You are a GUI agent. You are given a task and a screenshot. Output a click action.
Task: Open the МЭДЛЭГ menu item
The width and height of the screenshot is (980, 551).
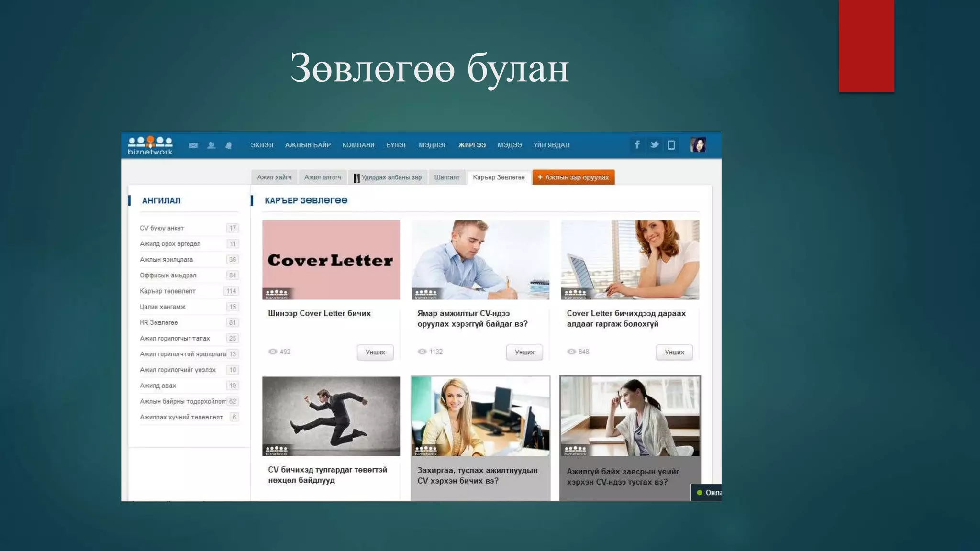click(x=433, y=145)
